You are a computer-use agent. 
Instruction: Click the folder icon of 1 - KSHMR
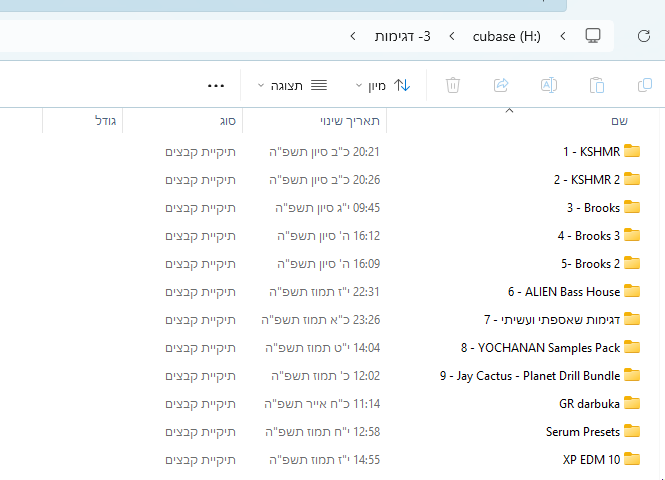coord(632,151)
